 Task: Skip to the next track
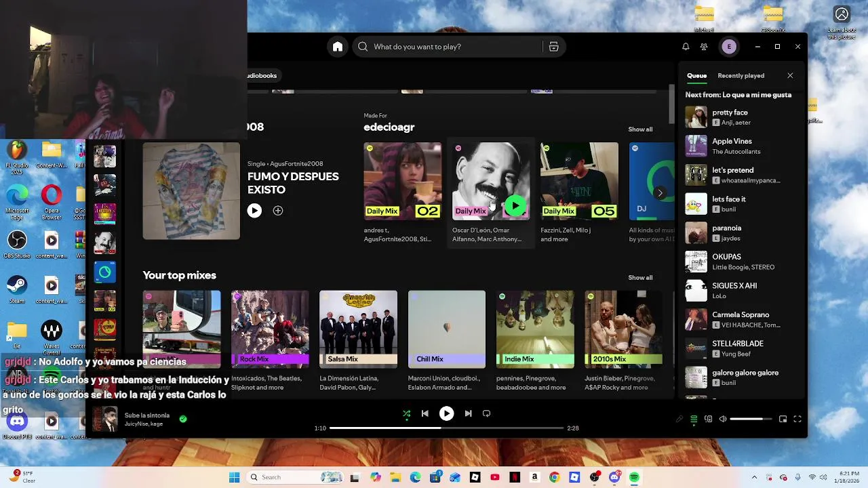[468, 413]
